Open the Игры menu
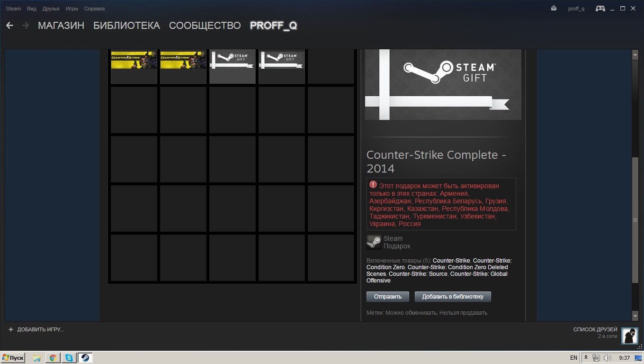Screen dimensions: 644x364 [72, 9]
